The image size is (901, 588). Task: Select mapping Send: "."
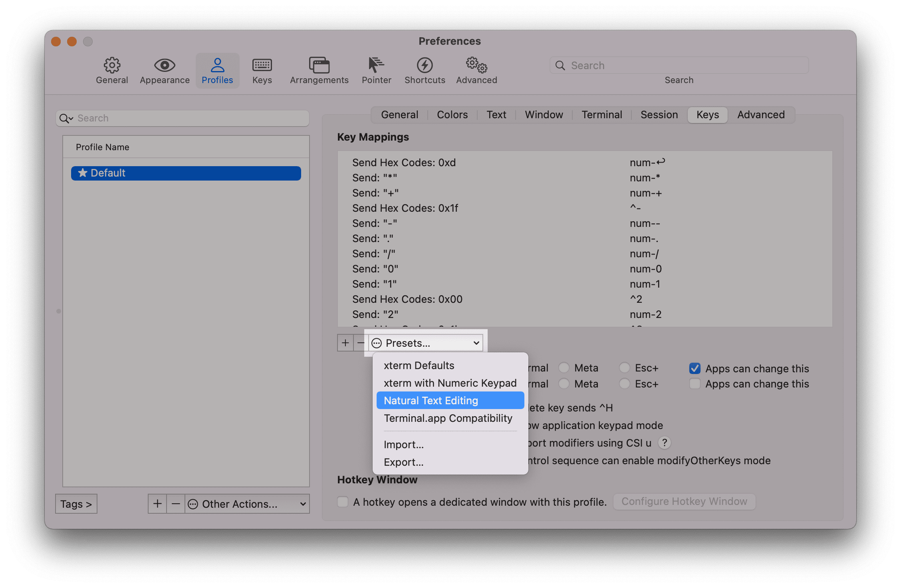[x=585, y=238]
